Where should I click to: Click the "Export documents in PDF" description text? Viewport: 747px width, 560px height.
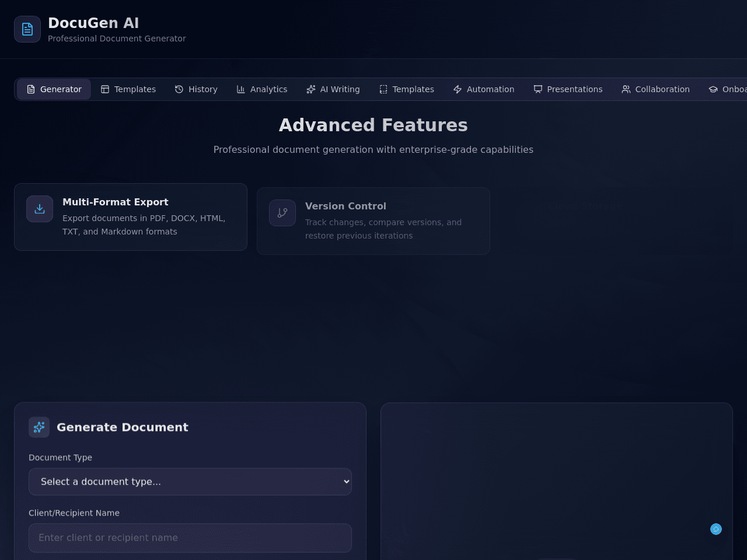click(144, 225)
